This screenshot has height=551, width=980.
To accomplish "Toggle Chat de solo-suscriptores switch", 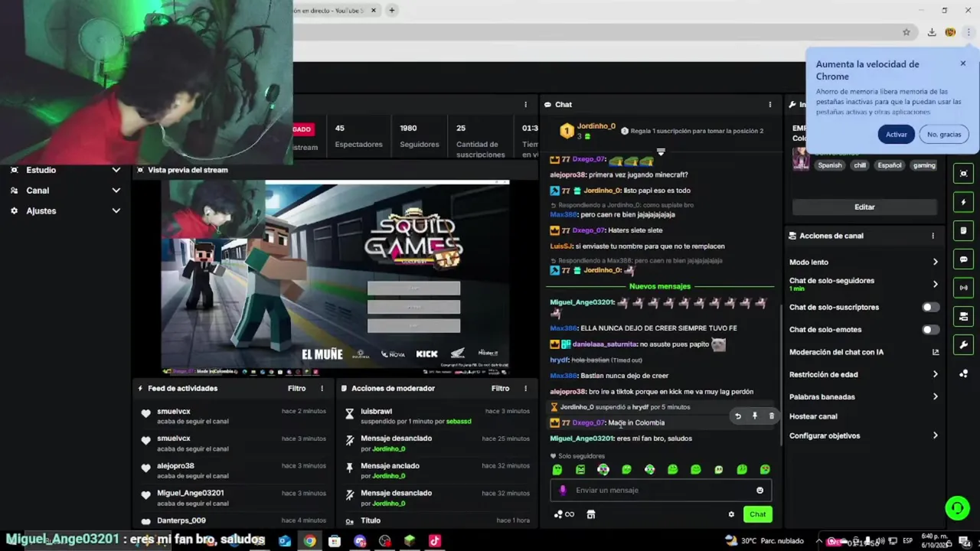I will coord(930,307).
